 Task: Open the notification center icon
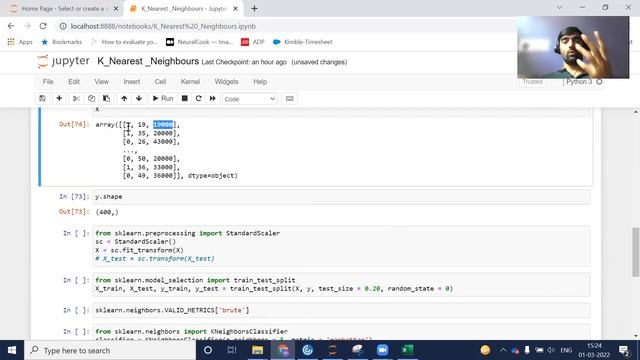(623, 350)
